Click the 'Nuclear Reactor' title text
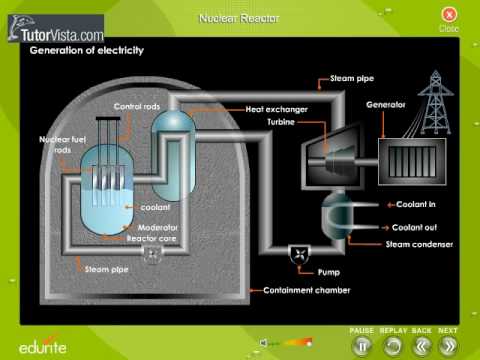 [x=239, y=18]
